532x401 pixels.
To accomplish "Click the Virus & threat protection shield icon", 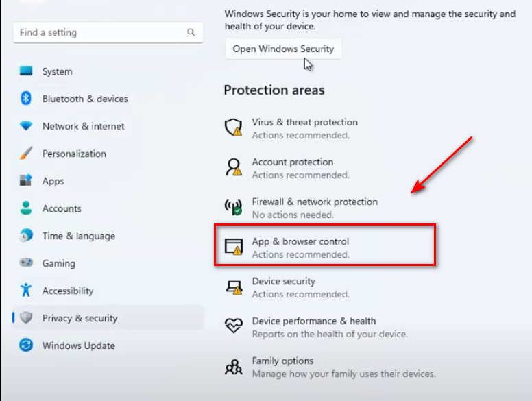I will [x=234, y=127].
